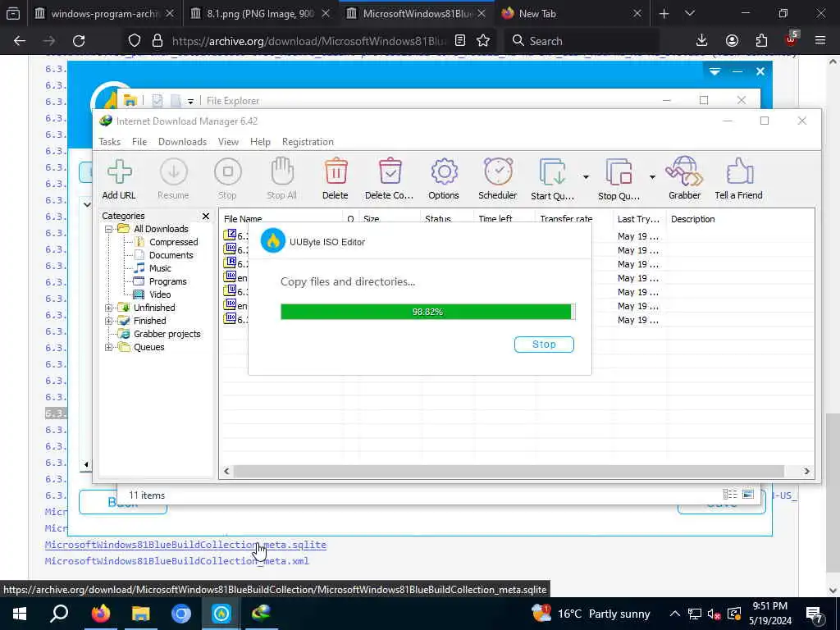840x630 pixels.
Task: Select the Documents category
Action: pos(171,256)
